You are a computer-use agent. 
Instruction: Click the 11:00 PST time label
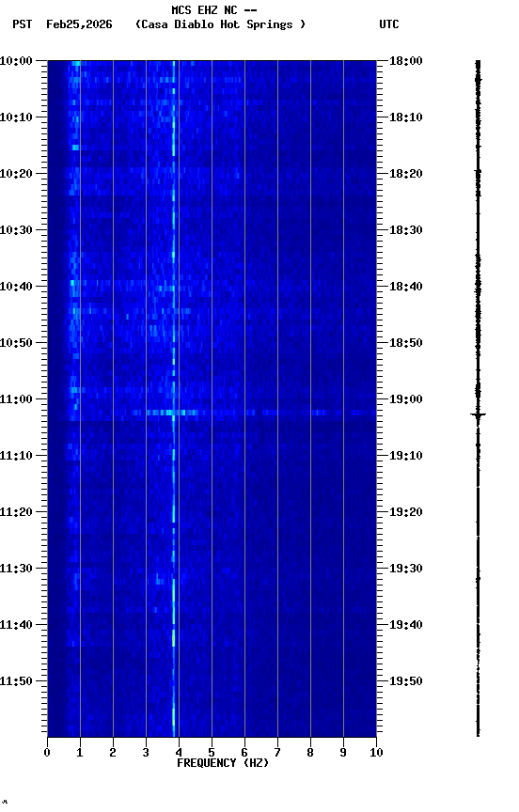tap(16, 399)
